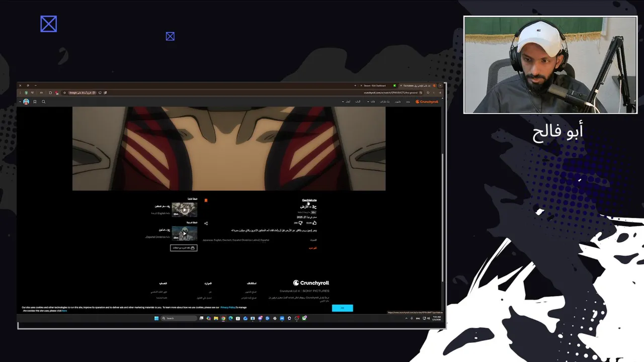Accept cookies with the blue OK button
The image size is (644, 362).
pos(343,308)
